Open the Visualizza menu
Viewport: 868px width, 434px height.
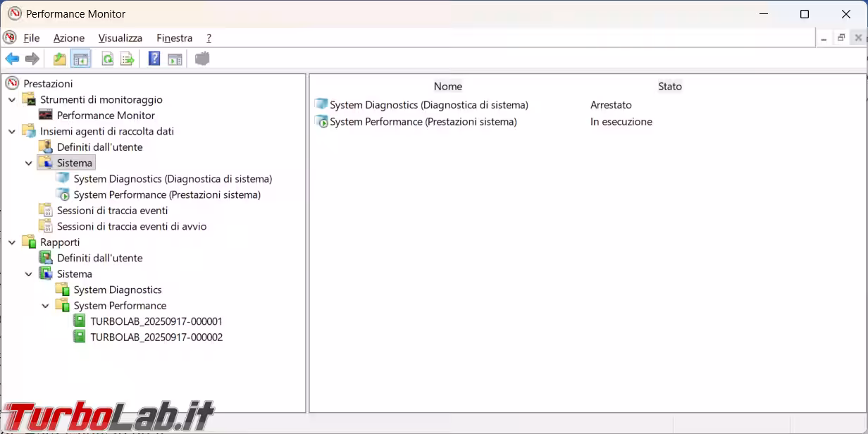(120, 38)
